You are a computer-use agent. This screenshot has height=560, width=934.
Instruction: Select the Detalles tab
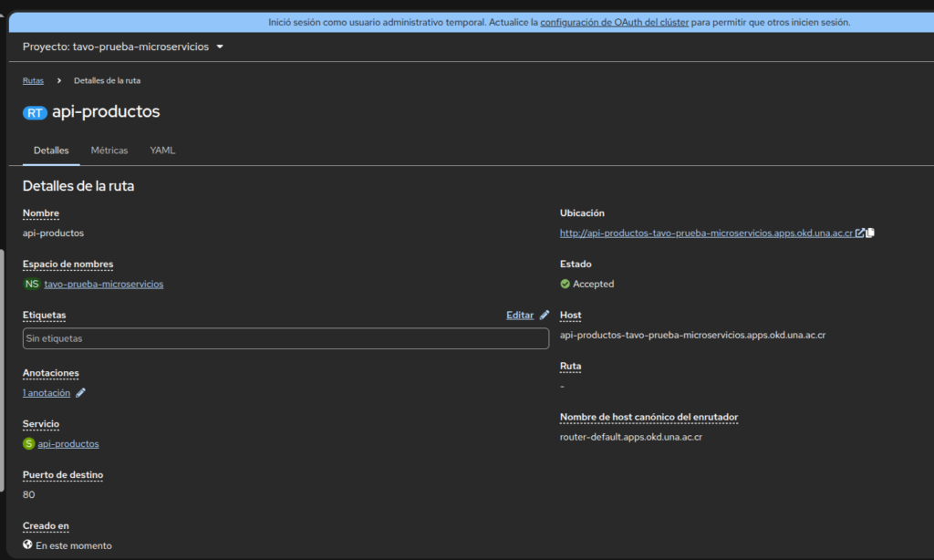coord(51,150)
